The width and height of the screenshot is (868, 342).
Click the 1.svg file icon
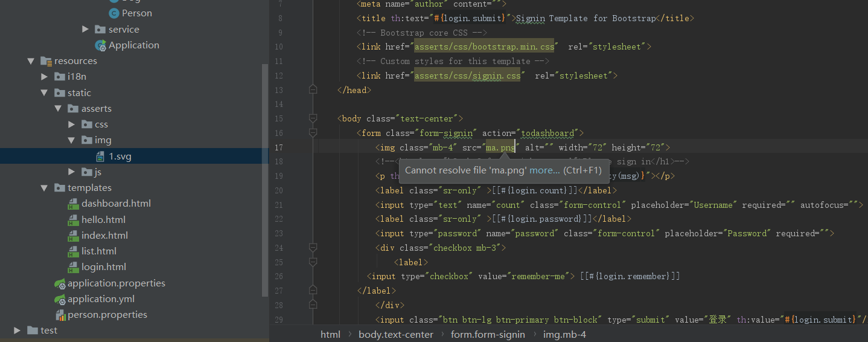tap(100, 156)
